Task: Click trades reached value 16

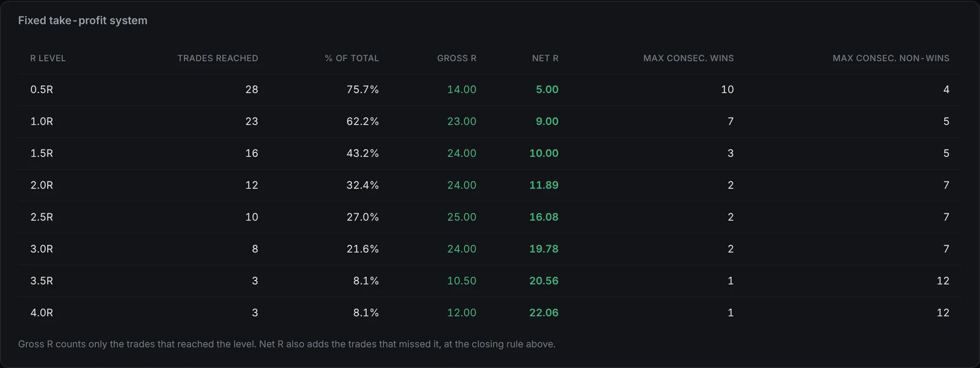Action: click(252, 153)
